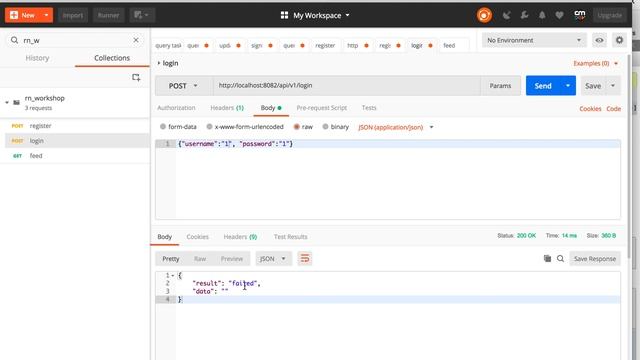
Task: Click the Import button
Action: click(73, 15)
